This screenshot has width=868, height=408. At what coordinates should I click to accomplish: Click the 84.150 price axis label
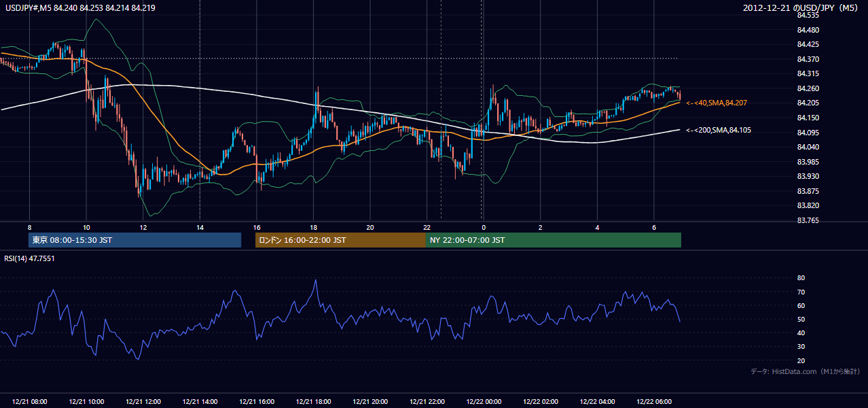point(809,118)
